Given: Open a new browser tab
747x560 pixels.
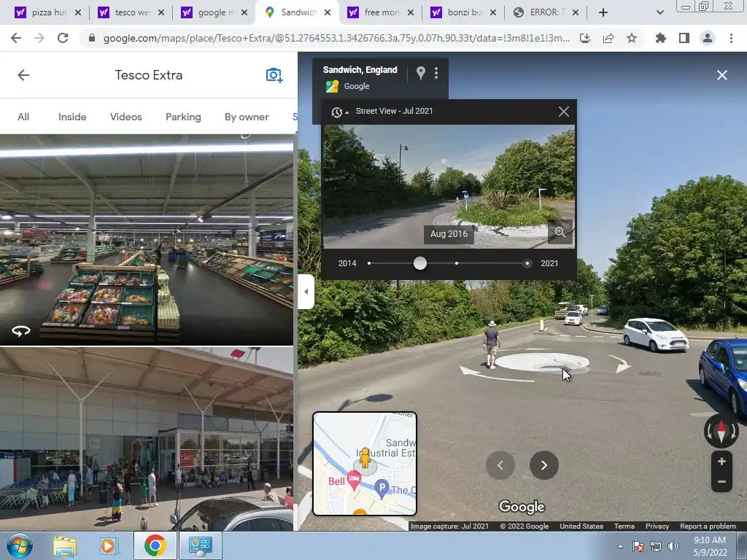Looking at the screenshot, I should coord(603,12).
